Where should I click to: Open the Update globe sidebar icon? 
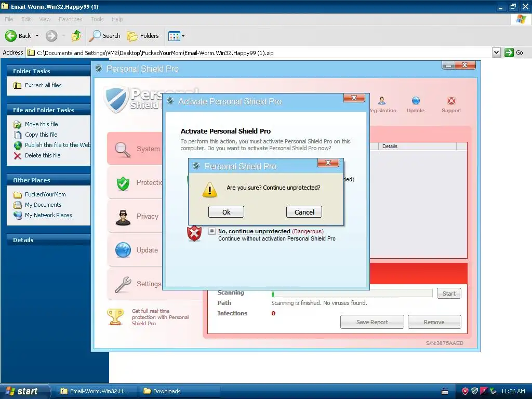[123, 250]
